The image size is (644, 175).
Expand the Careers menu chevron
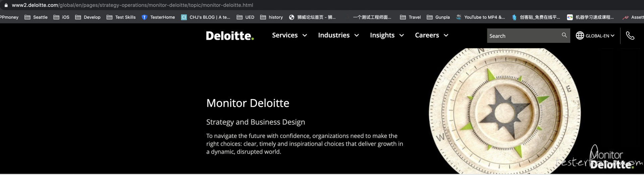coord(446,35)
